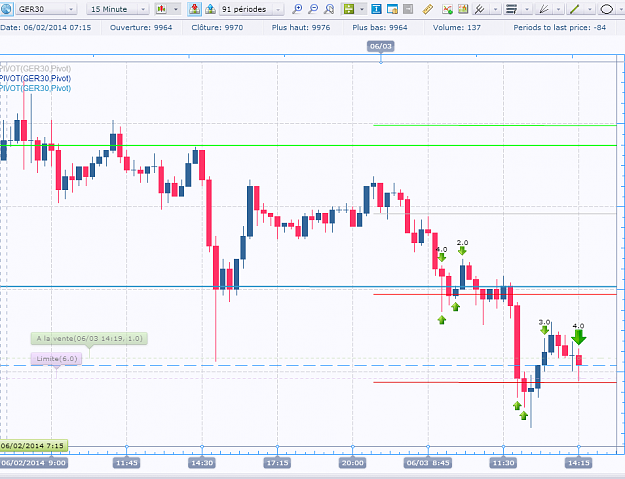Click the 06/02/2014 9:00 time axis label
Screen dimensions: 625x479
(x=33, y=463)
